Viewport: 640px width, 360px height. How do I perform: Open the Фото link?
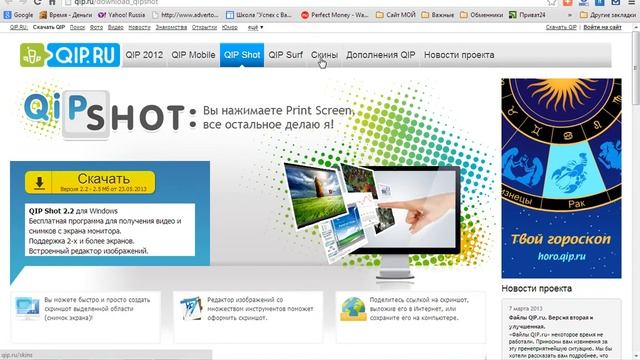coord(96,27)
